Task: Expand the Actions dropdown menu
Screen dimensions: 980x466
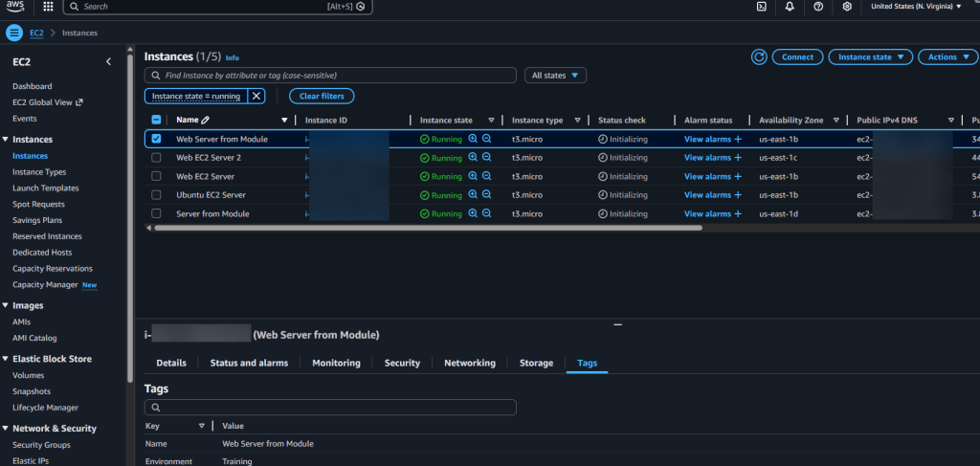Action: (948, 57)
